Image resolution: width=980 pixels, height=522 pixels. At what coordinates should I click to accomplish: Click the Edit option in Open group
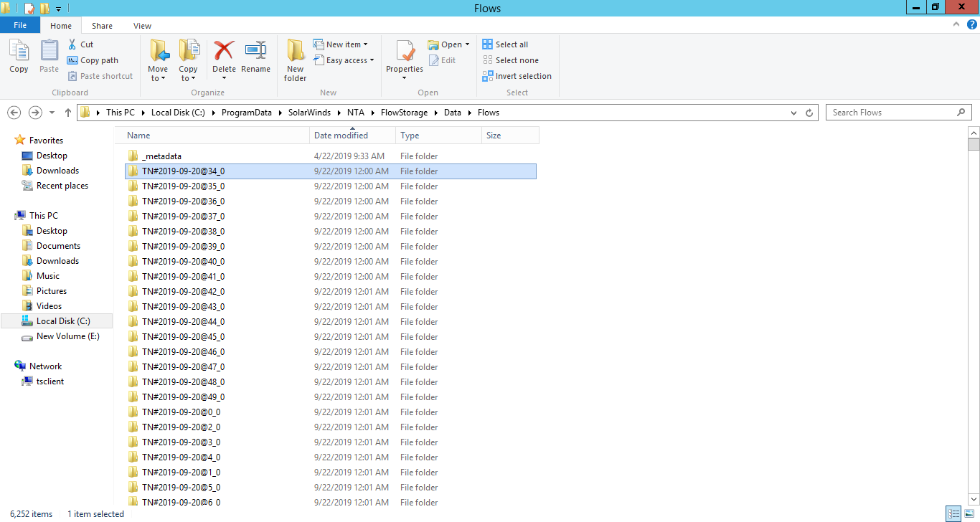click(442, 60)
